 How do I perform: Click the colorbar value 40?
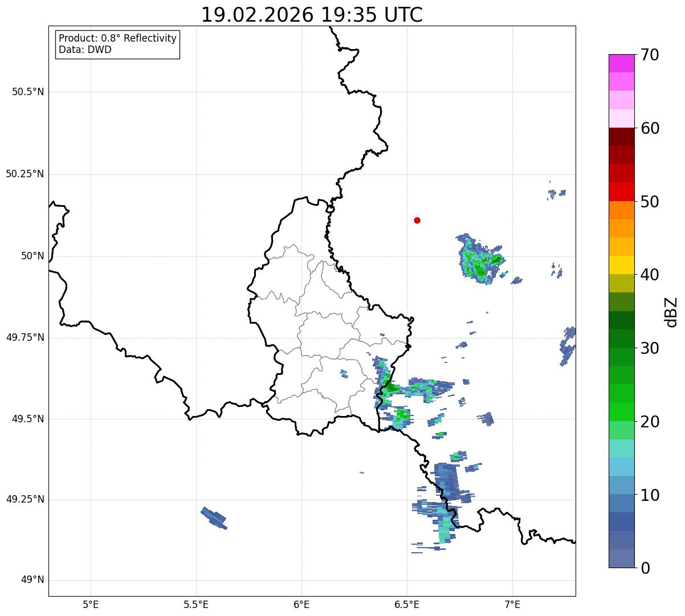click(x=650, y=275)
